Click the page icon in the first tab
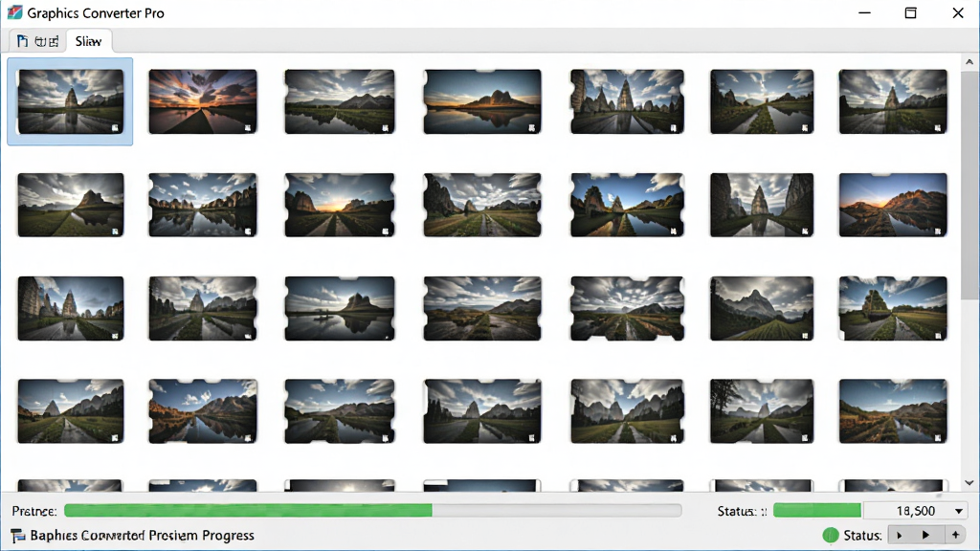The image size is (980, 551). 22,41
